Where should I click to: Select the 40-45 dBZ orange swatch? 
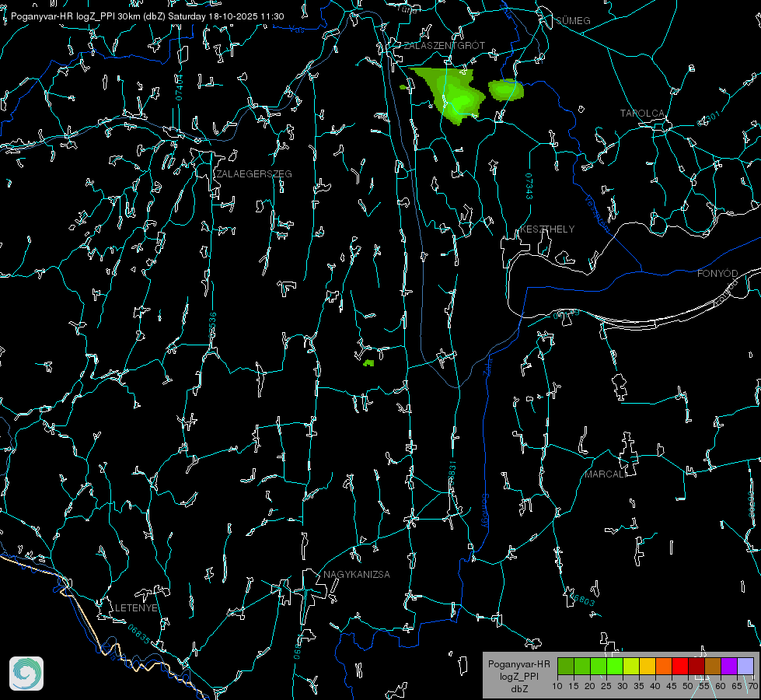[x=664, y=666]
